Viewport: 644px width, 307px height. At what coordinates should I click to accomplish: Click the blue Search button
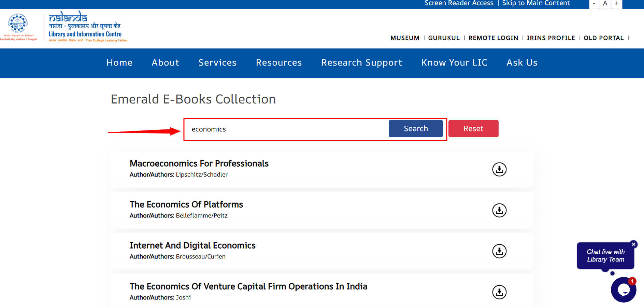[415, 129]
